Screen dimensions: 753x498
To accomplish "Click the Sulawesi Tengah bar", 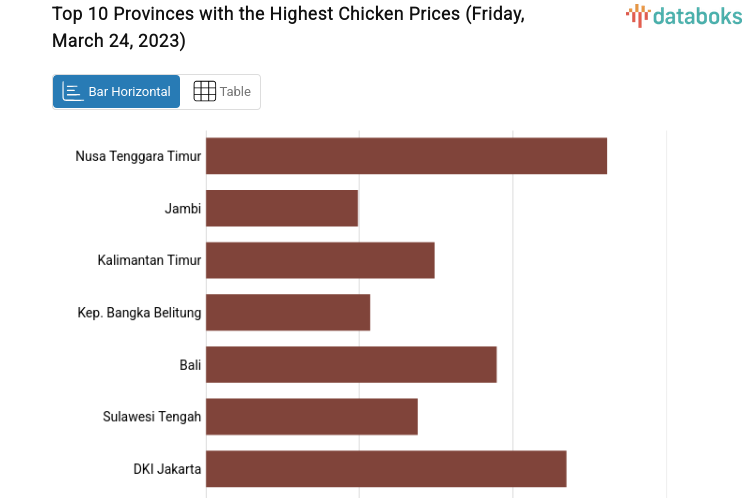I will (x=312, y=416).
